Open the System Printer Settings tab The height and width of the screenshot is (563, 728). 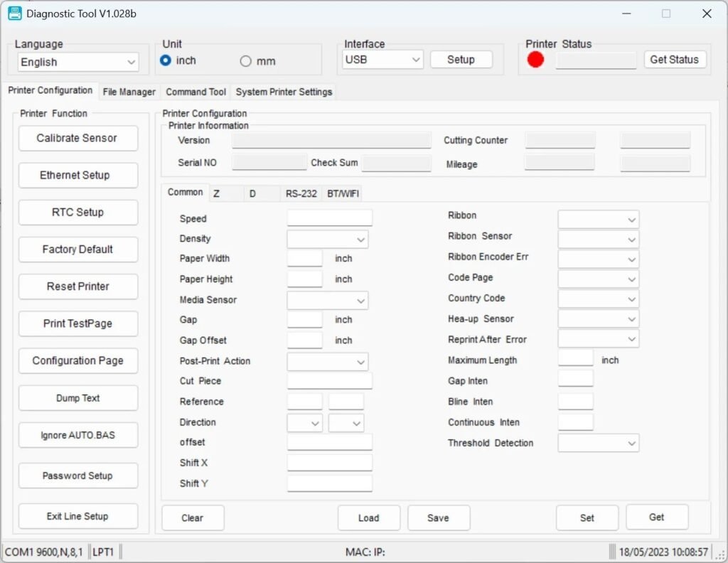click(x=284, y=92)
